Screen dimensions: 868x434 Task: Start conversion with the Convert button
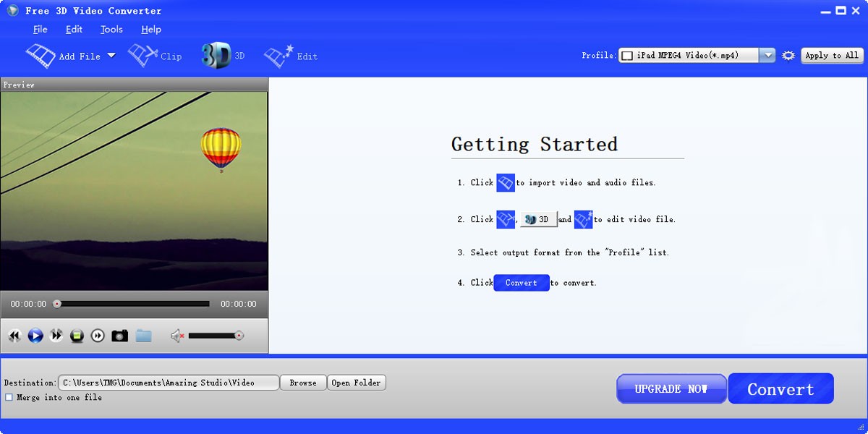point(780,388)
